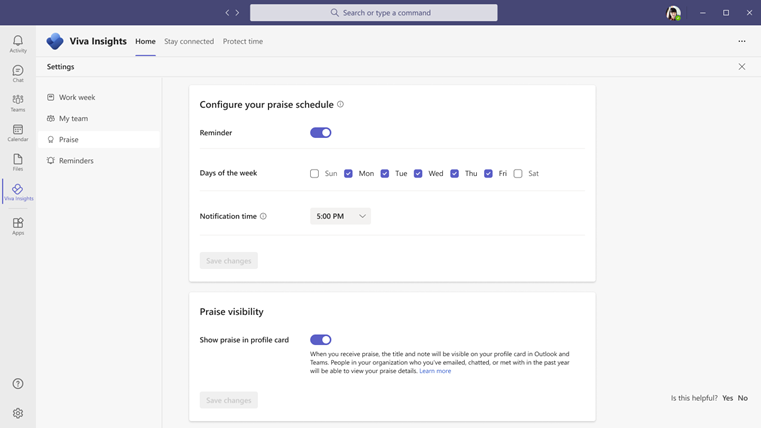This screenshot has height=428, width=761.
Task: Turn off the Reminder toggle
Action: (320, 133)
